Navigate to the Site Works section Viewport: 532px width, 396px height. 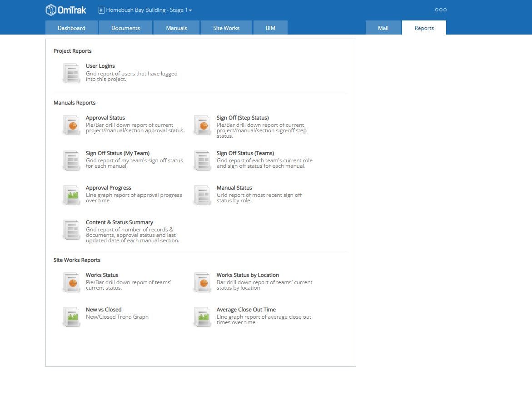[x=226, y=28]
